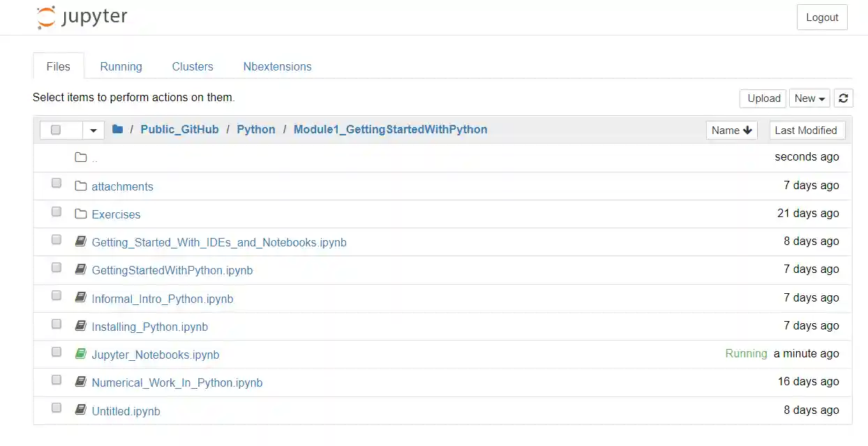Toggle the select-all items checkbox

point(56,130)
